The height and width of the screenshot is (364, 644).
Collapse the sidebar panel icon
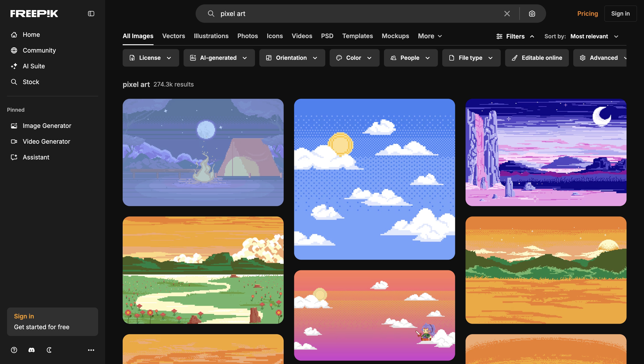pyautogui.click(x=91, y=14)
